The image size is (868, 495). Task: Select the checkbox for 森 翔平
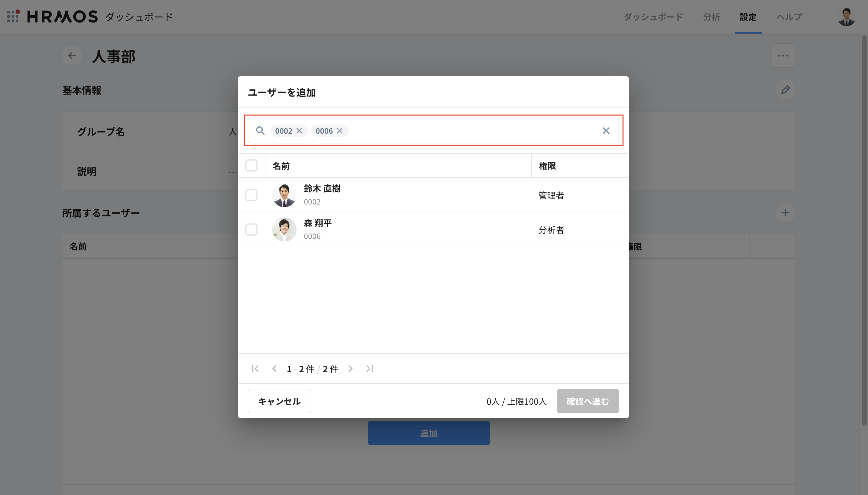coord(251,230)
